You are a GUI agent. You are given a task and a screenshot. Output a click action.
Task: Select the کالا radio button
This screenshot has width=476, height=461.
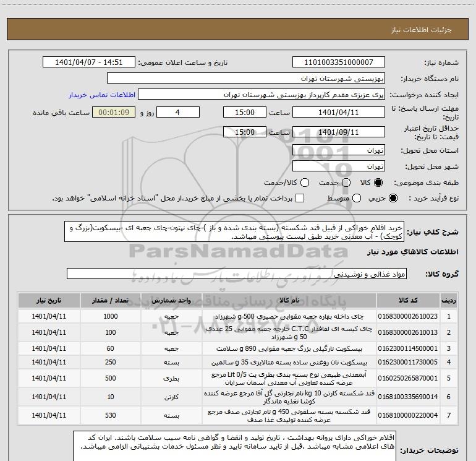point(378,183)
